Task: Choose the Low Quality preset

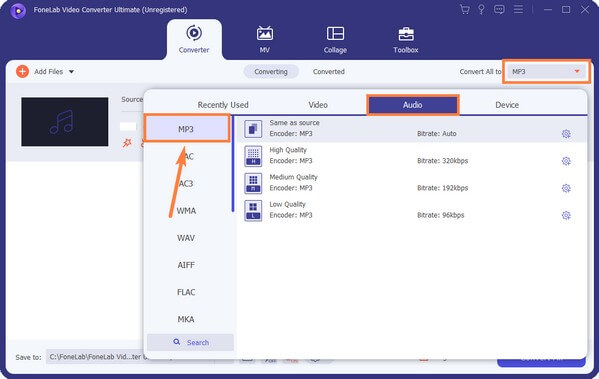Action: (x=411, y=211)
